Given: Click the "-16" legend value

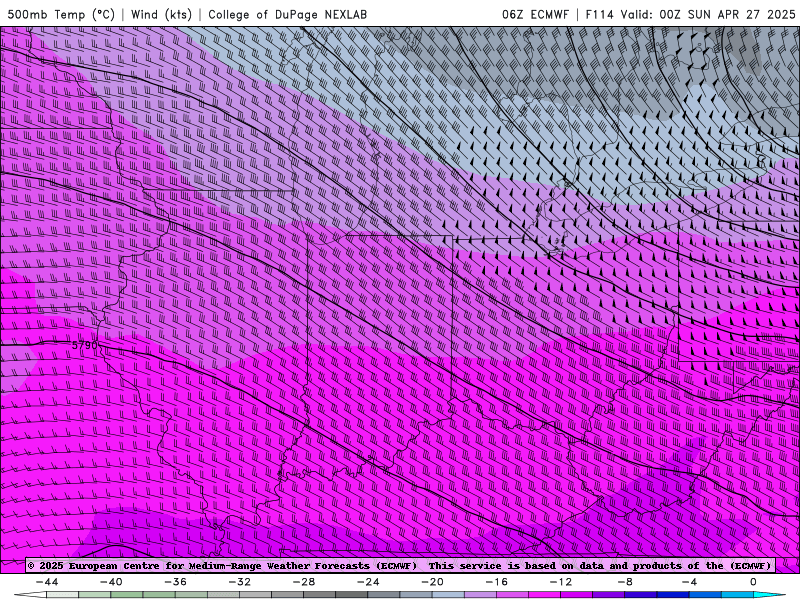Looking at the screenshot, I should coord(496,582).
